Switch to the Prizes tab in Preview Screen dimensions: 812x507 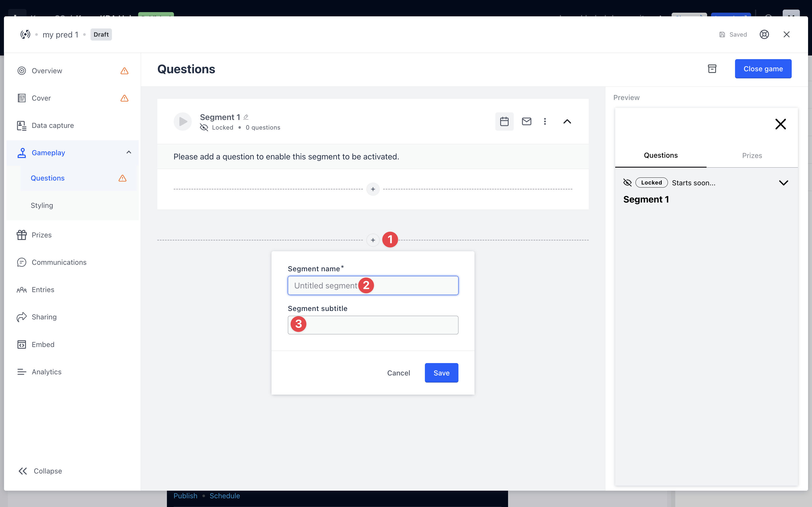click(x=752, y=155)
